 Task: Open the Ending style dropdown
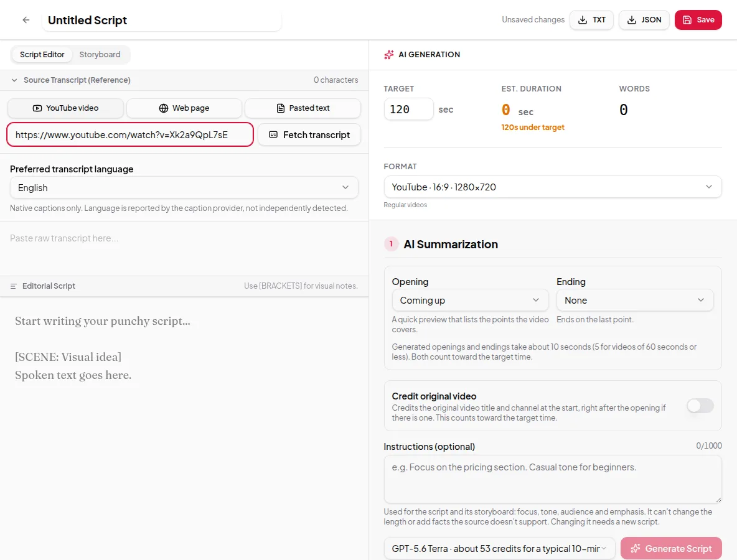pyautogui.click(x=634, y=300)
